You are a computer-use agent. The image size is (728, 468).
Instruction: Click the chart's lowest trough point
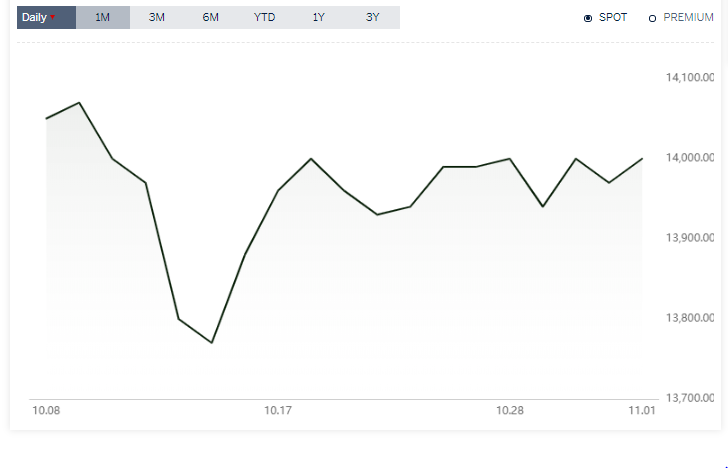(x=212, y=343)
